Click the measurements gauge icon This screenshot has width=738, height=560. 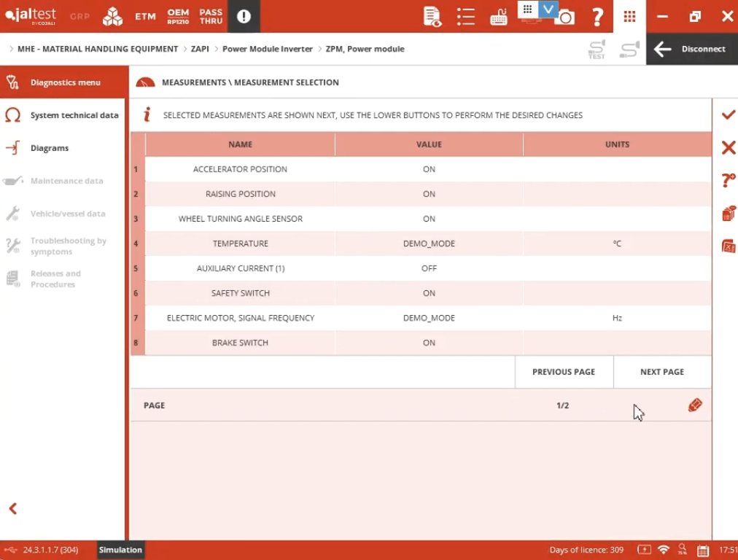click(145, 82)
